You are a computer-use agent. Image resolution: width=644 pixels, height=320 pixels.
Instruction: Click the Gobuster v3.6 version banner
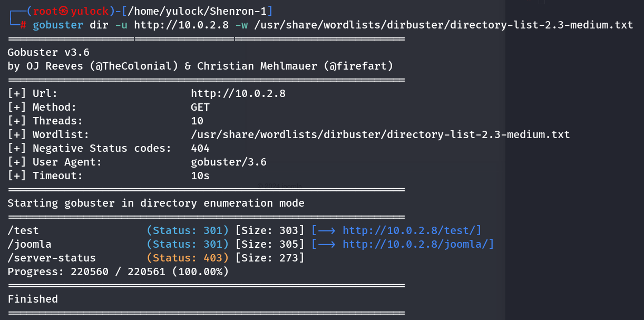pyautogui.click(x=48, y=52)
